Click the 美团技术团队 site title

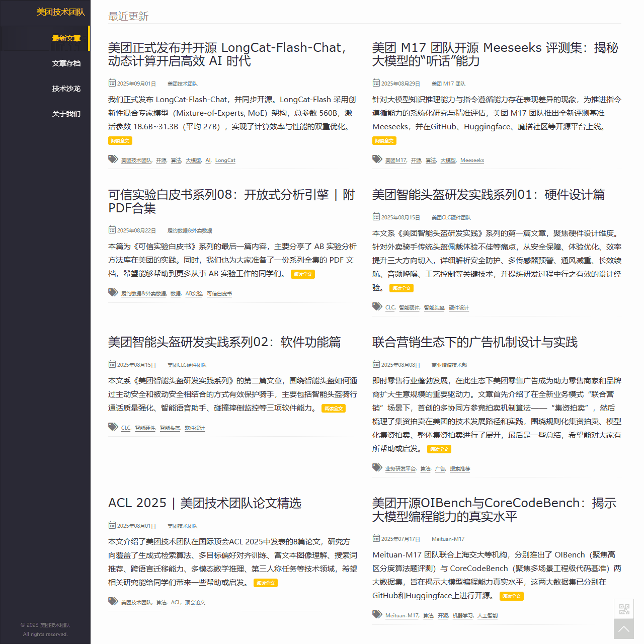(x=60, y=12)
